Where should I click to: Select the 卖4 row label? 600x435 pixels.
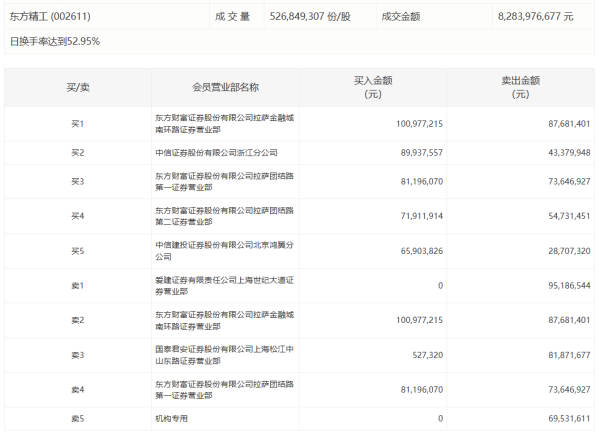pos(78,390)
